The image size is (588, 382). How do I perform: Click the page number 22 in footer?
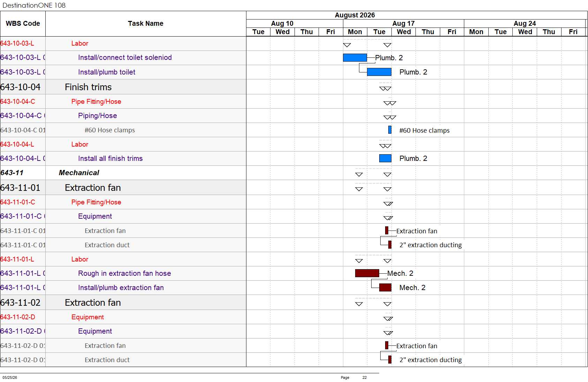(365, 377)
